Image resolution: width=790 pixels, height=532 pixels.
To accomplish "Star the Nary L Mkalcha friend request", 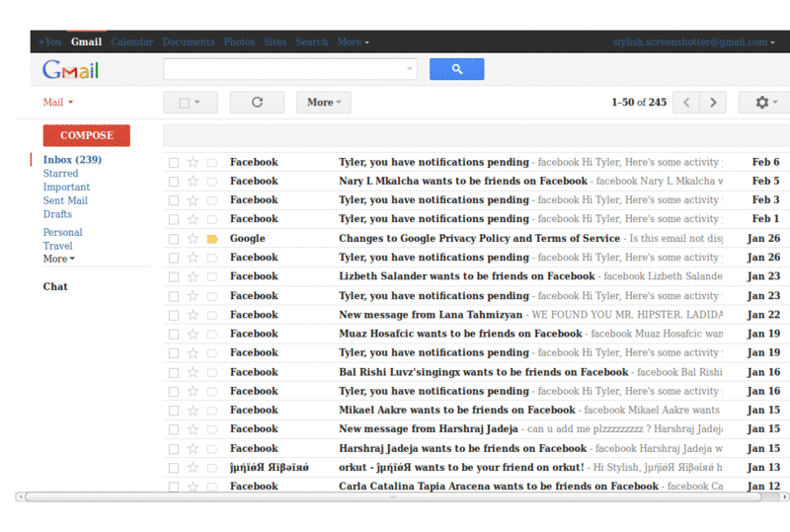I will click(x=193, y=181).
